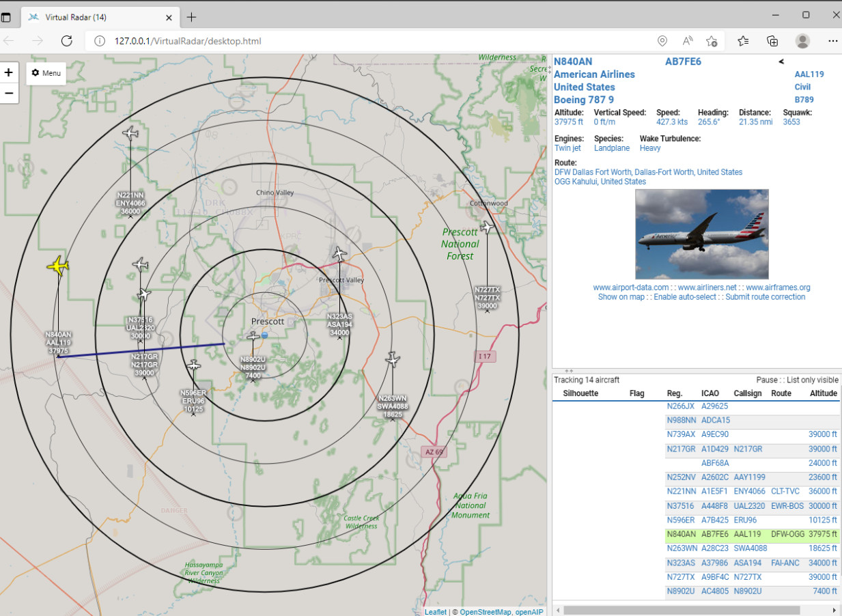Click the yellow selected N840AN aircraft icon
The height and width of the screenshot is (616, 842).
pyautogui.click(x=58, y=266)
